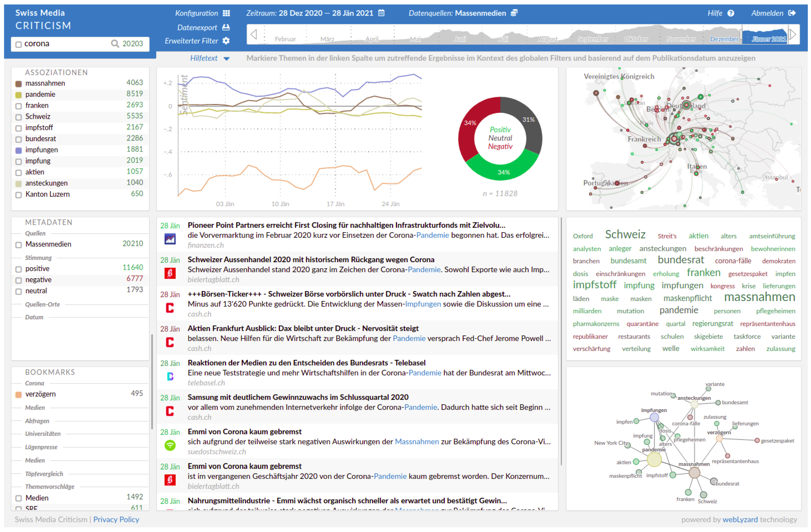The height and width of the screenshot is (532, 811).
Task: Check the Massenmedien source checkbox
Action: pos(19,245)
